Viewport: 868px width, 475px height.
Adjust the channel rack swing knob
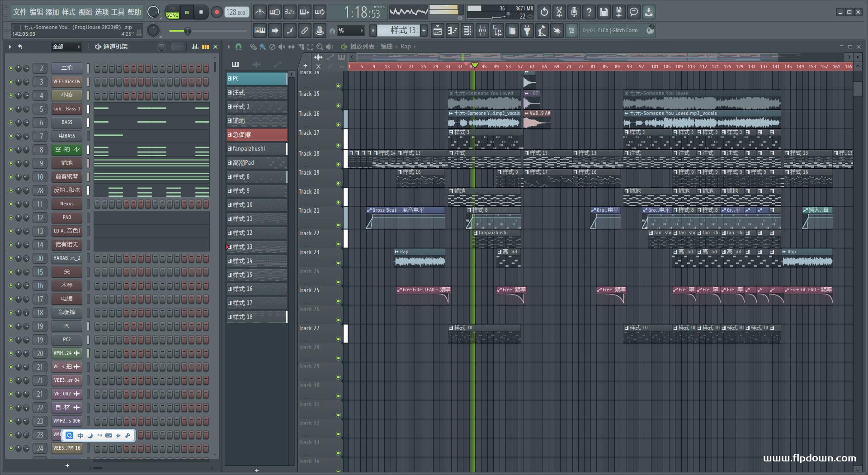pyautogui.click(x=161, y=47)
